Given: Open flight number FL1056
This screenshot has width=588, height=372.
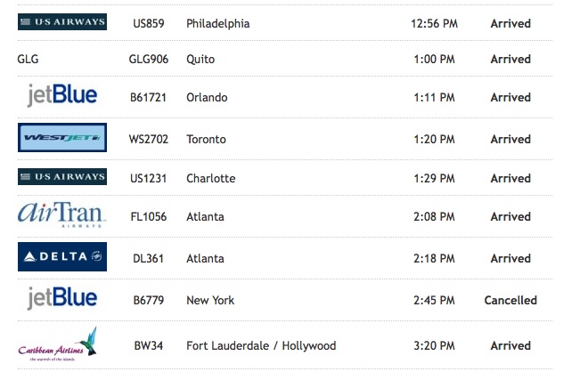Looking at the screenshot, I should pyautogui.click(x=149, y=216).
